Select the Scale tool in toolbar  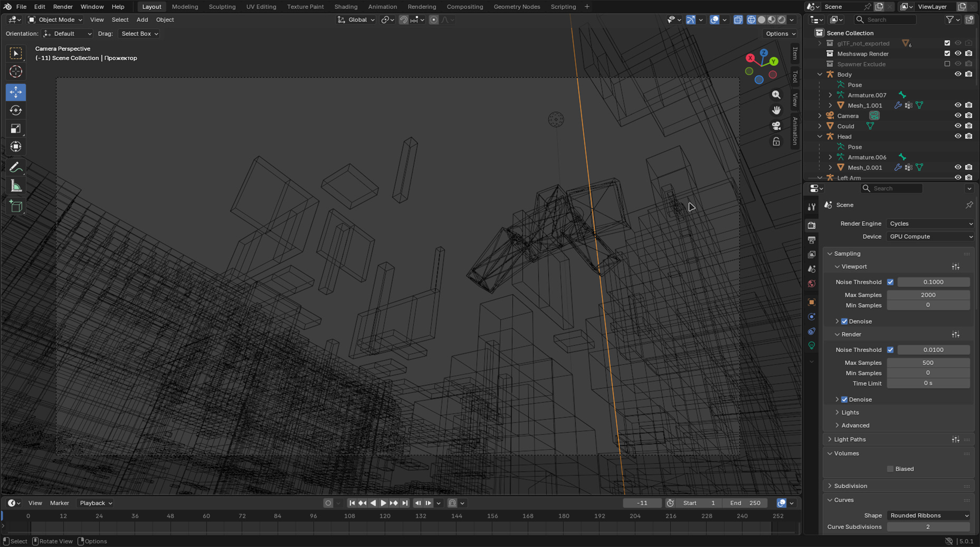tap(16, 128)
